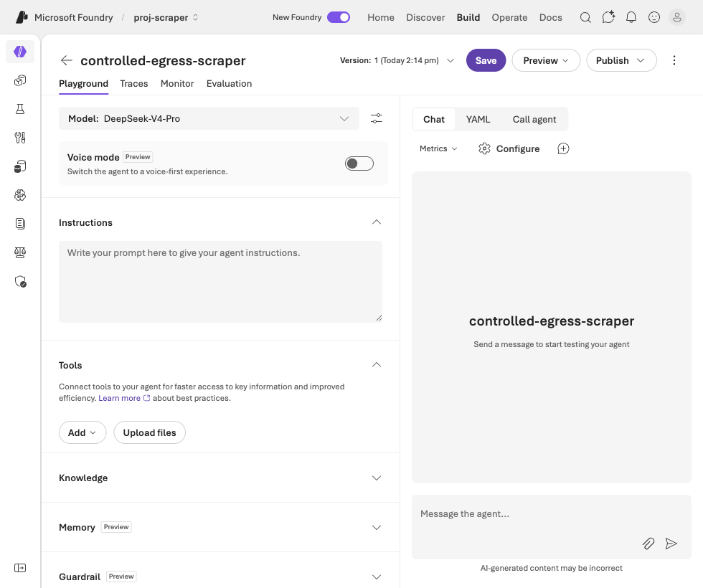Click the Microsoft Foundry logo icon
Viewport: 703px width, 588px height.
22,17
